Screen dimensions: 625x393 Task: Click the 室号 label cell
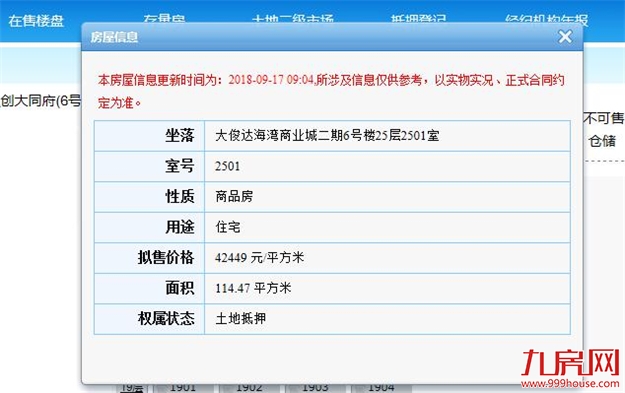[149, 166]
